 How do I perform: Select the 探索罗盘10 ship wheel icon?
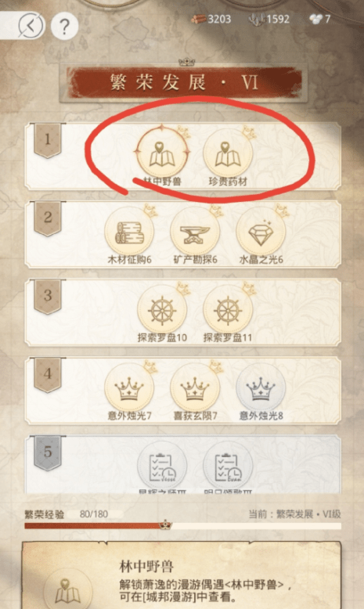point(161,310)
